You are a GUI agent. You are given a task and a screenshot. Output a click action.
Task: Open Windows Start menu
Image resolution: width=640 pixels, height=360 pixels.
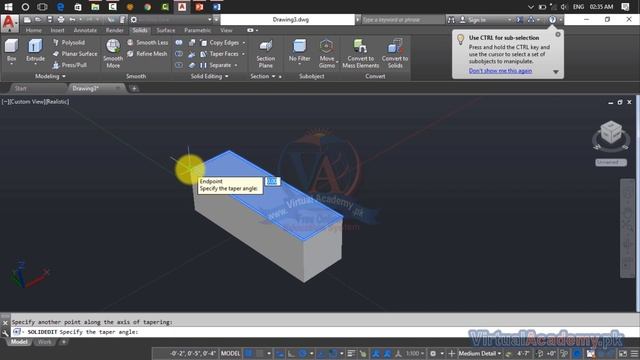[8, 7]
